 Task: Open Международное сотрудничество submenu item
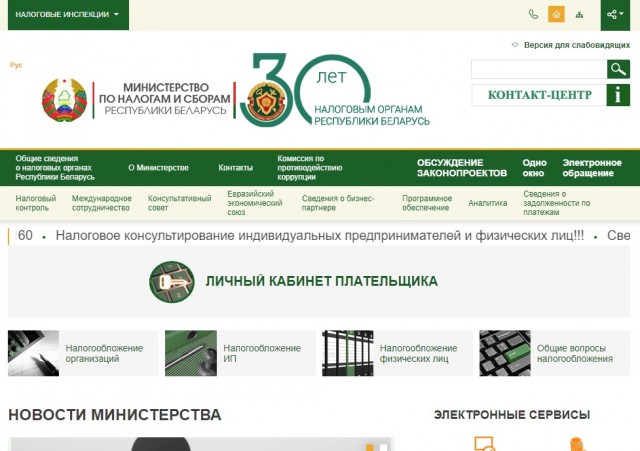point(102,203)
